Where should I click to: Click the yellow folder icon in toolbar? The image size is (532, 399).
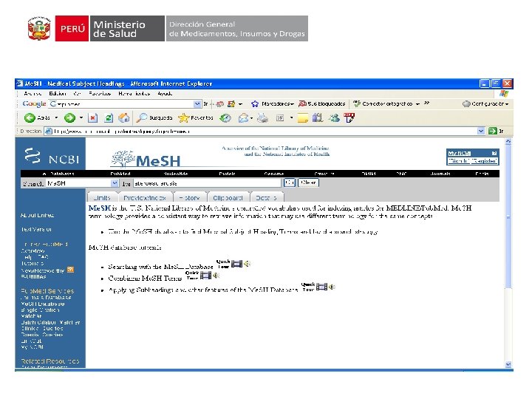click(303, 117)
